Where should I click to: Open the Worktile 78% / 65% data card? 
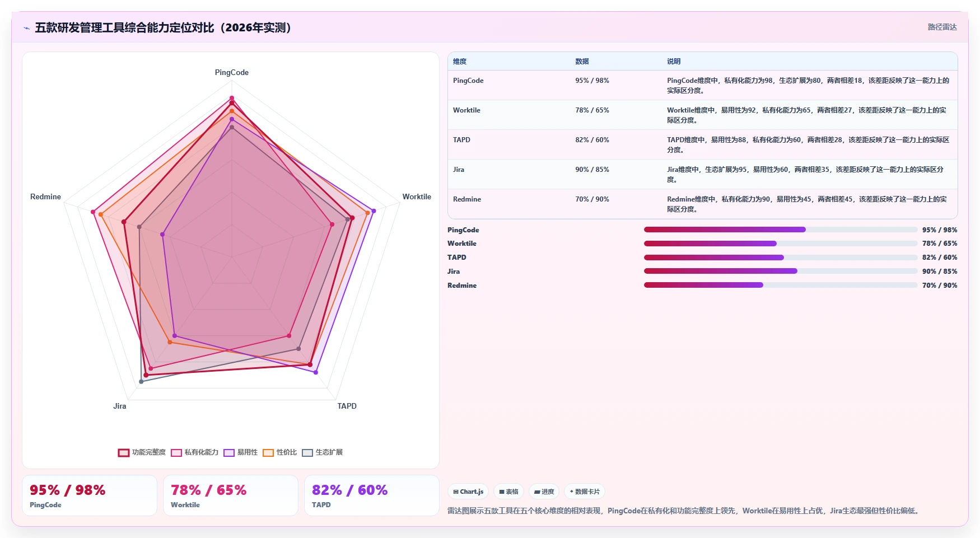231,495
